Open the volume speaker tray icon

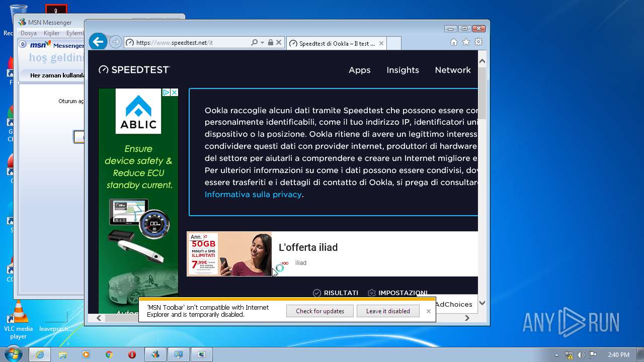[581, 355]
